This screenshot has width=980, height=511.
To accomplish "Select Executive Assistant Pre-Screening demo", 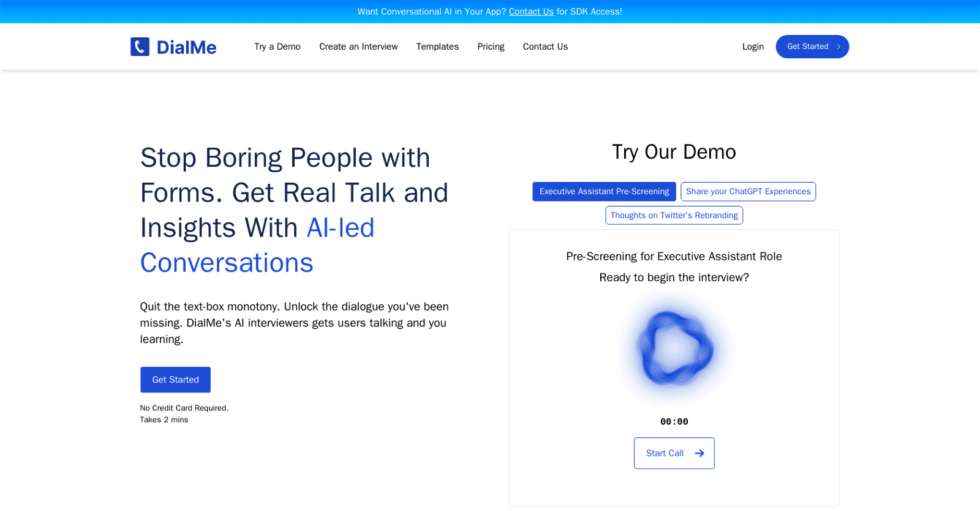I will [x=604, y=191].
